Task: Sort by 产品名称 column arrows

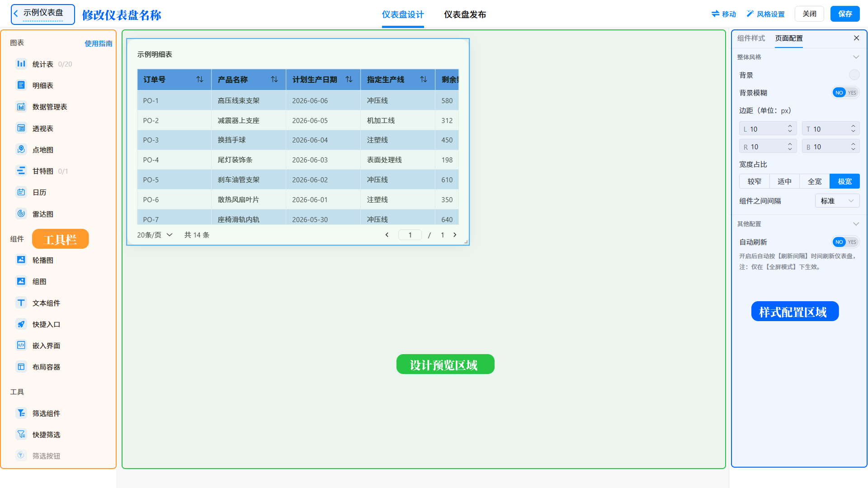Action: click(x=274, y=80)
